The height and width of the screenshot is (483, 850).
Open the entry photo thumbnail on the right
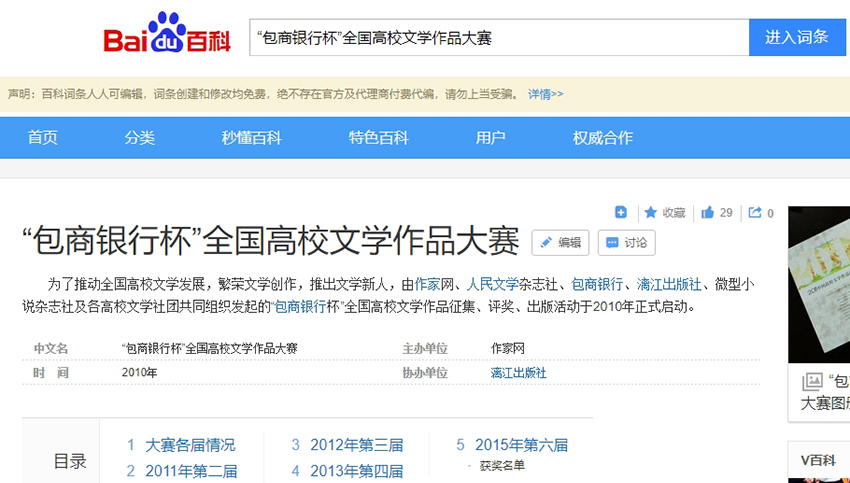pos(819,285)
